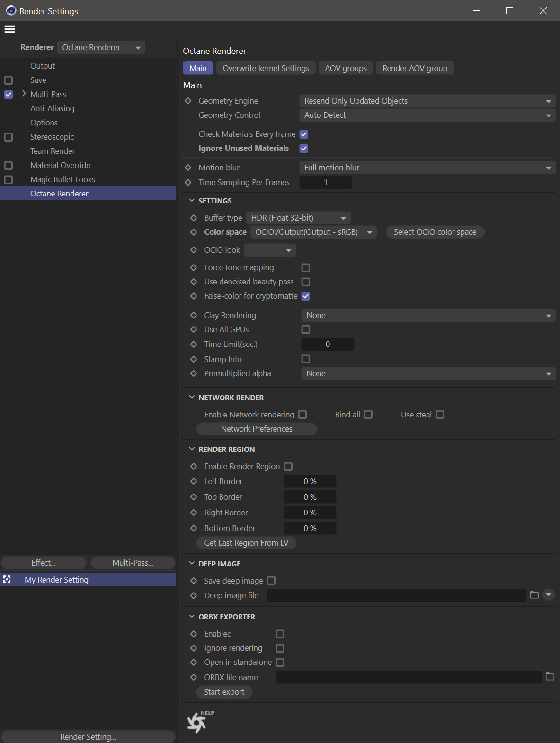Click the Motion blur keyframe diamond
Viewport: 560px width, 743px height.
point(188,168)
